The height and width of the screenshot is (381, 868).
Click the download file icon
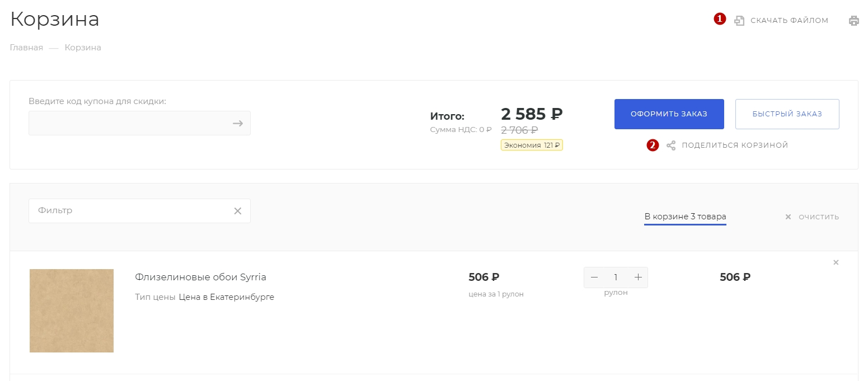click(x=739, y=21)
